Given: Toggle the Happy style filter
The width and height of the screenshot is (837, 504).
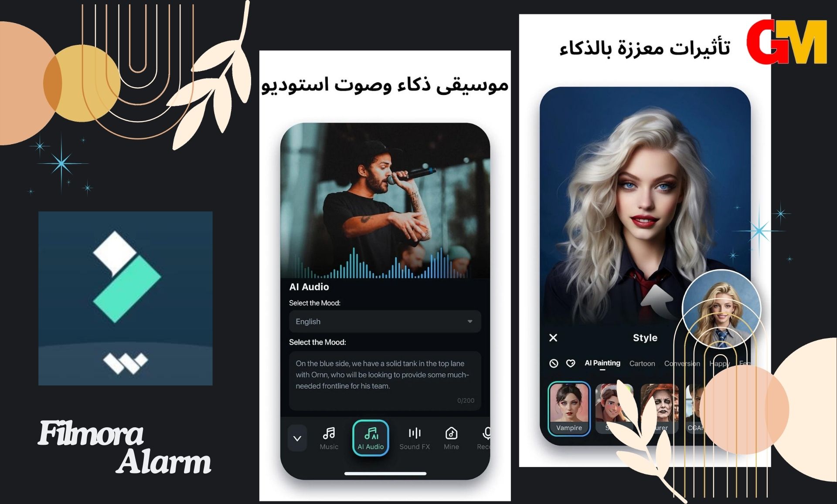Looking at the screenshot, I should pos(715,362).
